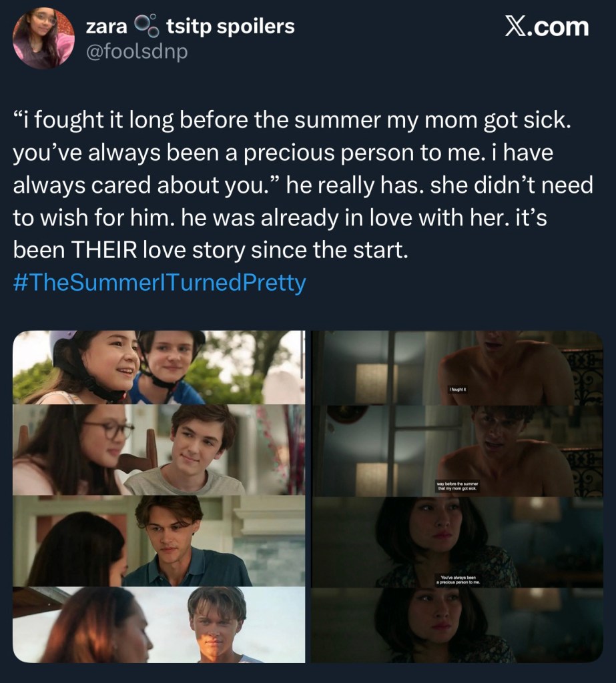Open the frame captioned 'a precious person to me'
616x683 pixels.
(457, 542)
